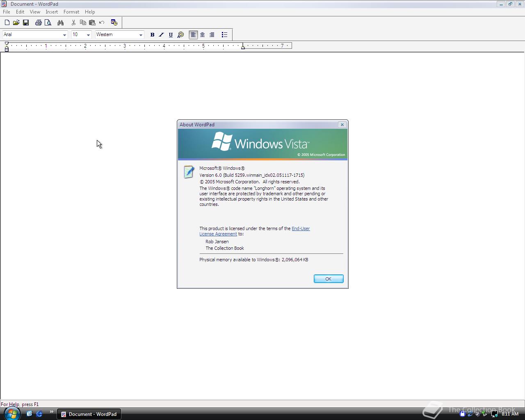Click the Windows Start orb

(x=11, y=413)
